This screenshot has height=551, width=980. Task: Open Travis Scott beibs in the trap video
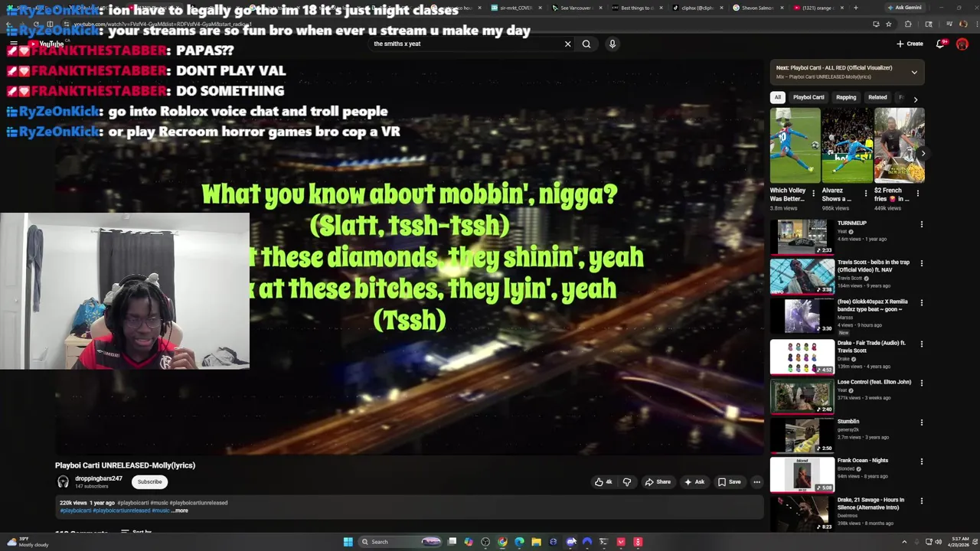(x=802, y=276)
